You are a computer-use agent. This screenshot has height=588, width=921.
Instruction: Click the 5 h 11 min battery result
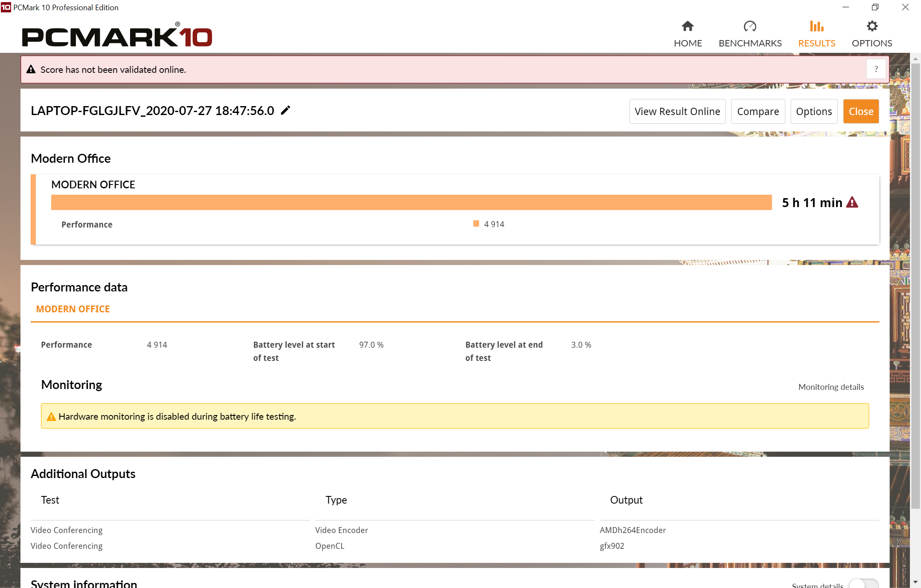(812, 202)
